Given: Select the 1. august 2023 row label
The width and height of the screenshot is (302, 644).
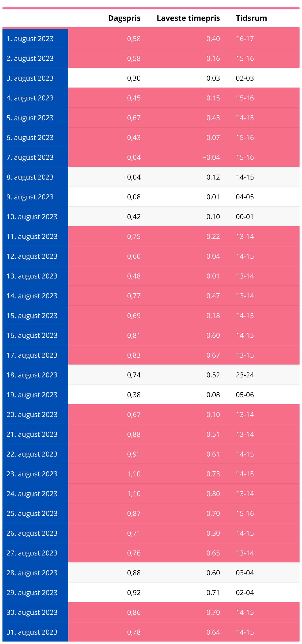Looking at the screenshot, I should pyautogui.click(x=30, y=39).
